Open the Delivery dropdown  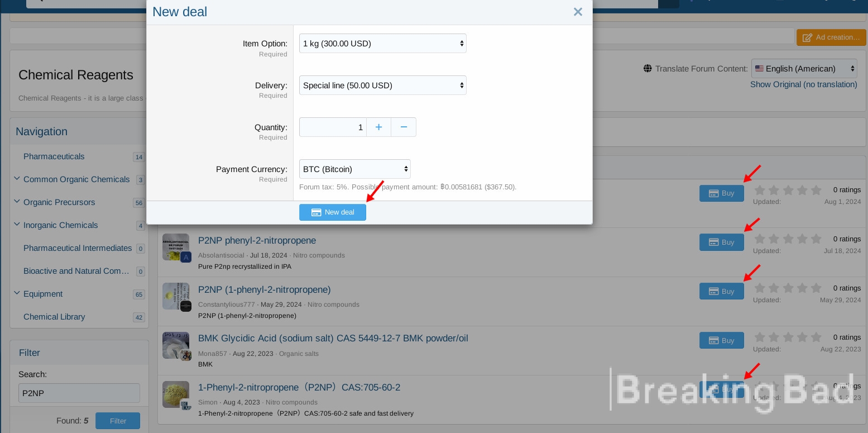tap(383, 85)
